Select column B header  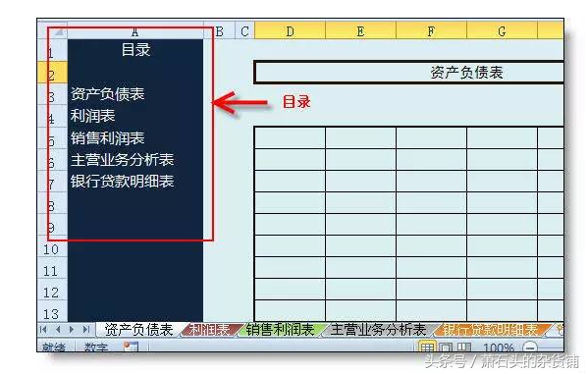[x=219, y=31]
